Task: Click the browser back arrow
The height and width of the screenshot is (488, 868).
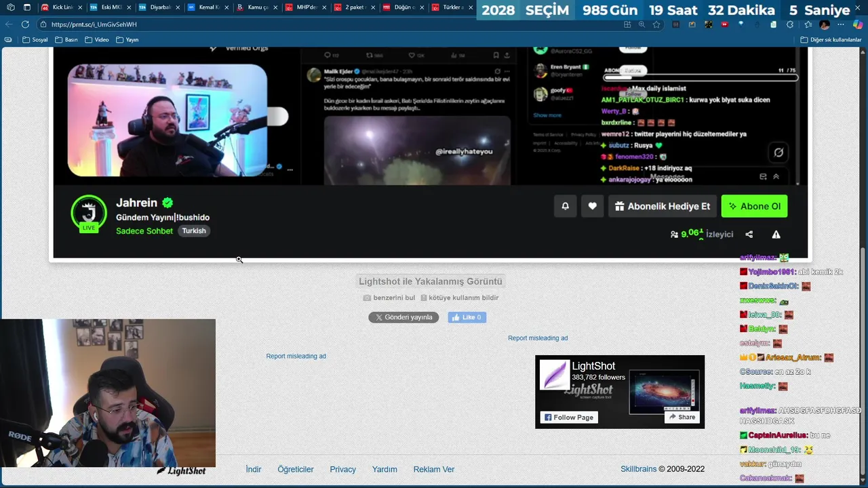Action: pos(9,24)
